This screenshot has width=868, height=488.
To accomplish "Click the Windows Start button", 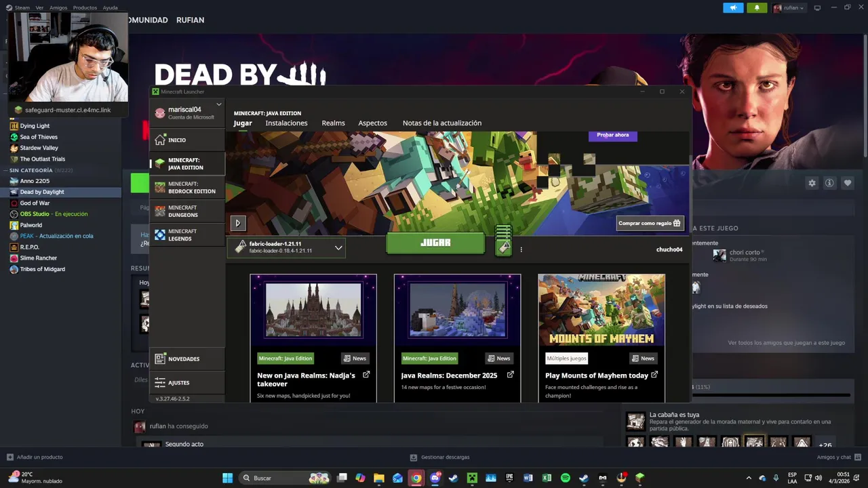I will coord(228,478).
